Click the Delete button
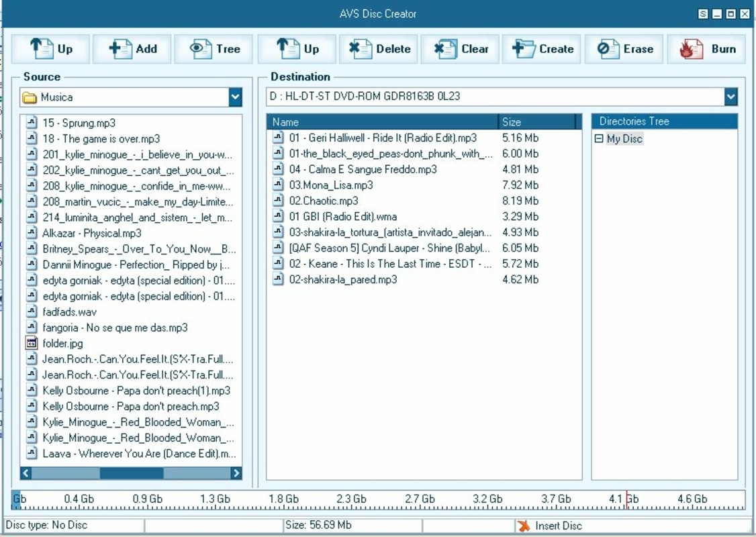 pos(379,49)
